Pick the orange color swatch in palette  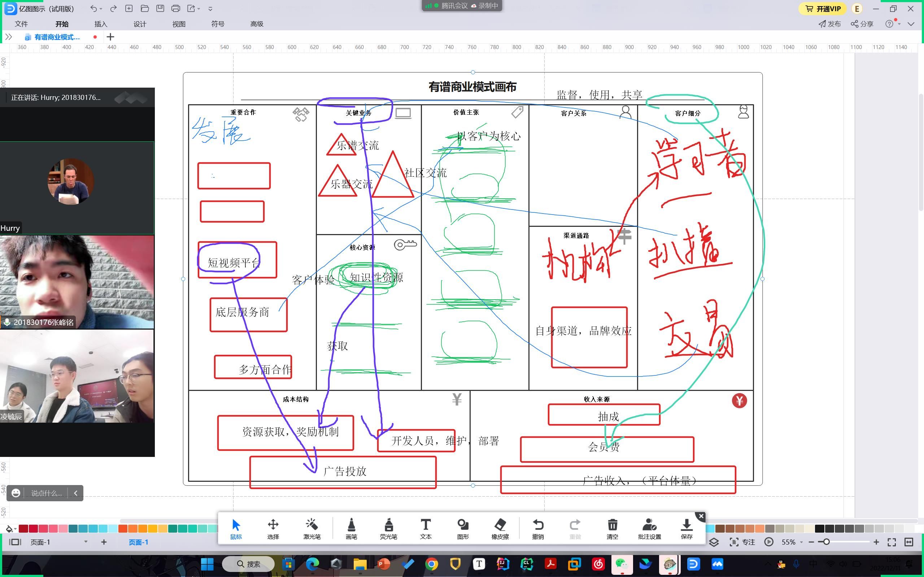(x=132, y=529)
